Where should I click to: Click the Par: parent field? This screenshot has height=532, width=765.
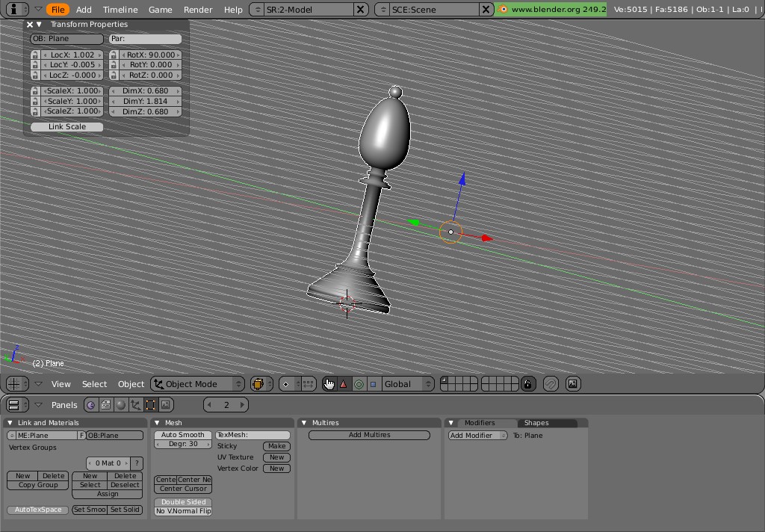point(146,39)
